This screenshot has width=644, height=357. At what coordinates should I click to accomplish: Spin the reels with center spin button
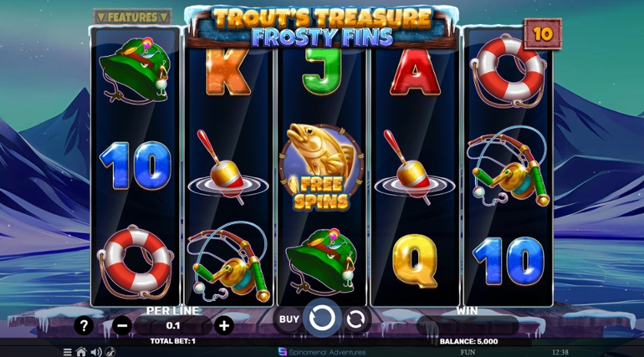pyautogui.click(x=322, y=318)
